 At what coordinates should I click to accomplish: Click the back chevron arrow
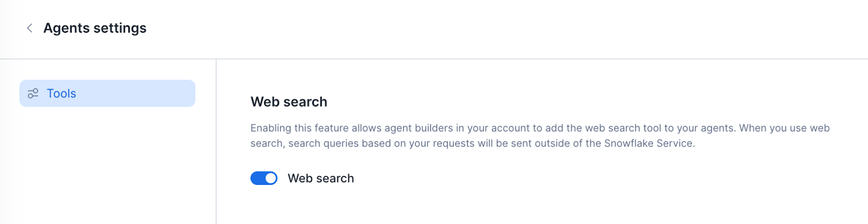pos(29,28)
